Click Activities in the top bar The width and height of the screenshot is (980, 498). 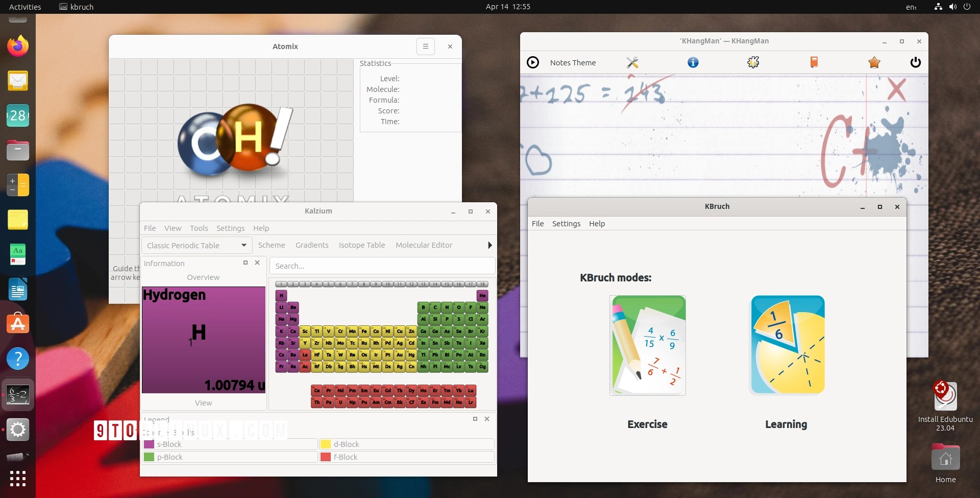click(25, 7)
